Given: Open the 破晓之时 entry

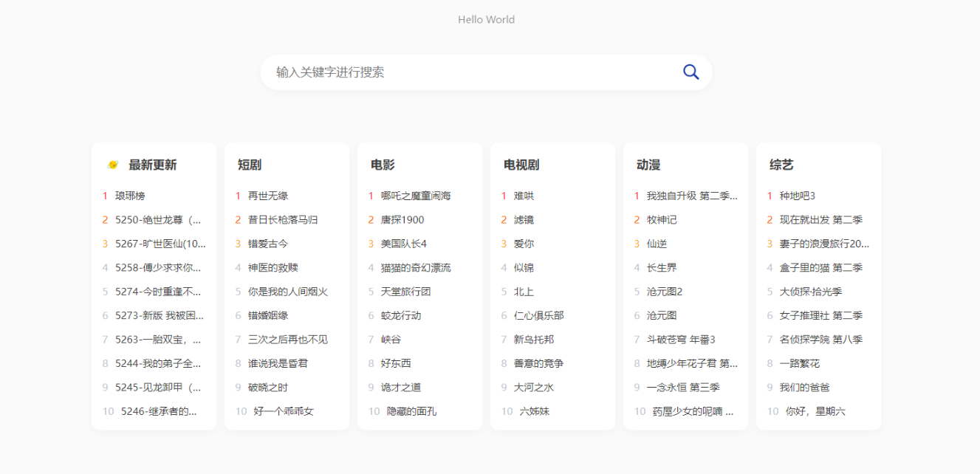Looking at the screenshot, I should coord(268,388).
